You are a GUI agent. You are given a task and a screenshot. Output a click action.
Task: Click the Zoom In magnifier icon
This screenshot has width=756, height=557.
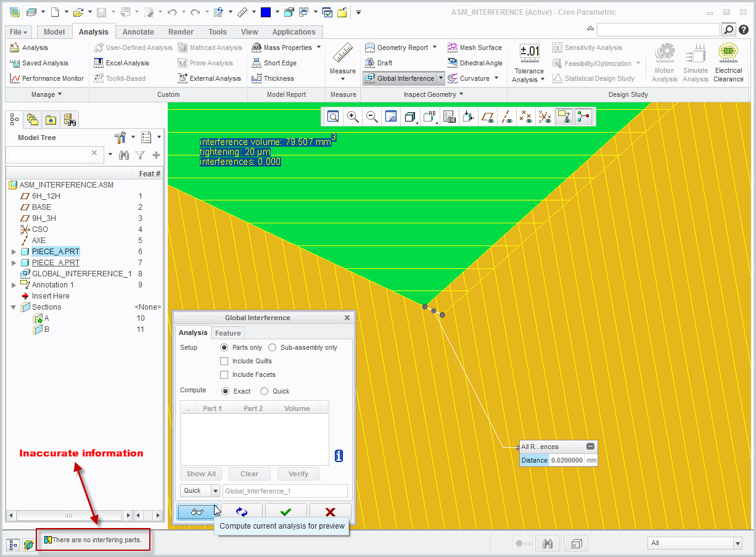(x=353, y=117)
